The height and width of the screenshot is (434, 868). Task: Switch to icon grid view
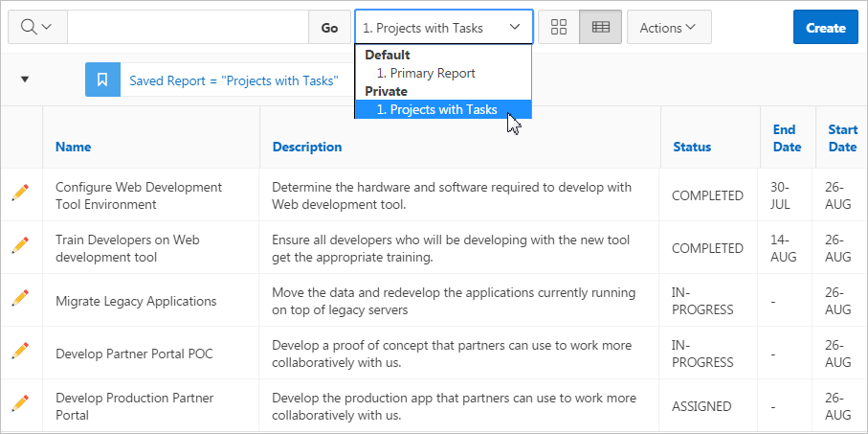click(x=559, y=28)
